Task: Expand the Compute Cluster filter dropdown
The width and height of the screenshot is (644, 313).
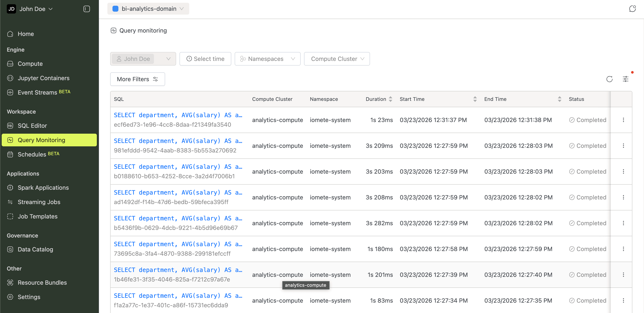Action: tap(337, 59)
